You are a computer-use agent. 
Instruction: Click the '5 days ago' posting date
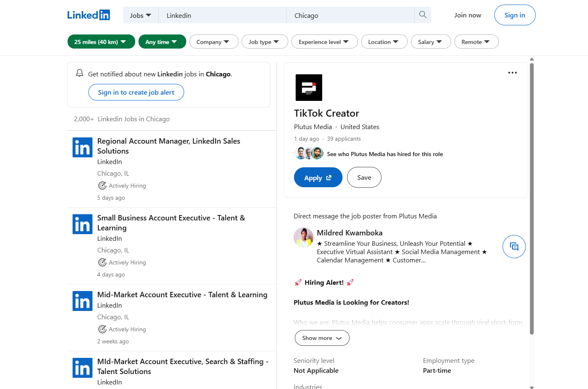click(111, 198)
